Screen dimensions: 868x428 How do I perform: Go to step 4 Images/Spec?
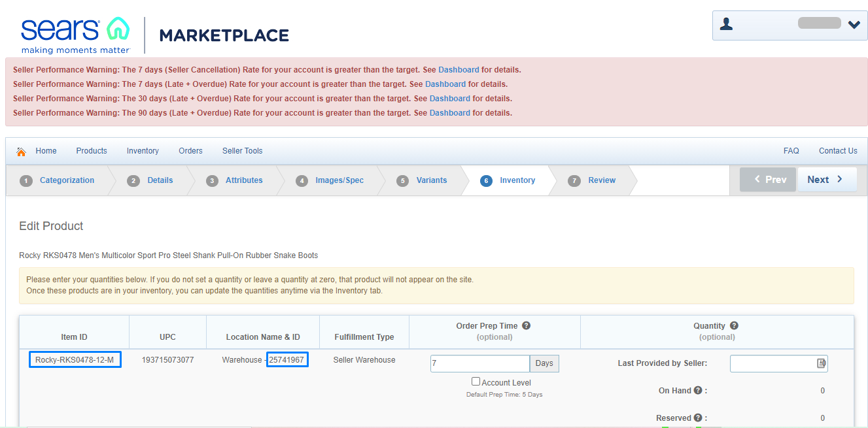(x=330, y=180)
